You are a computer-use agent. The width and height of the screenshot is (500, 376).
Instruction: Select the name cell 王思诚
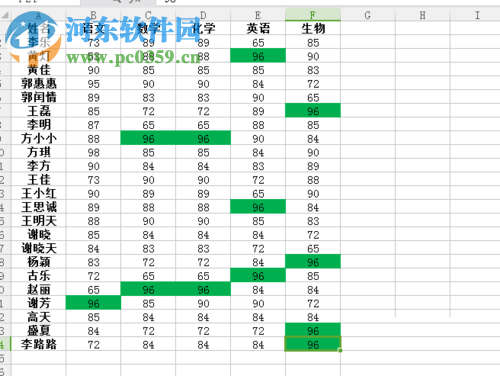[x=39, y=207]
